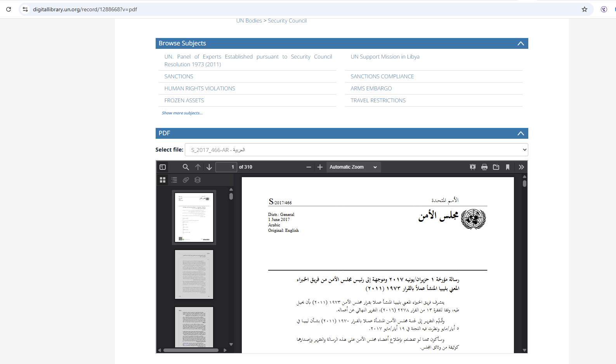The image size is (616, 364).
Task: Open FROZEN ASSETS subject link
Action: click(x=184, y=100)
